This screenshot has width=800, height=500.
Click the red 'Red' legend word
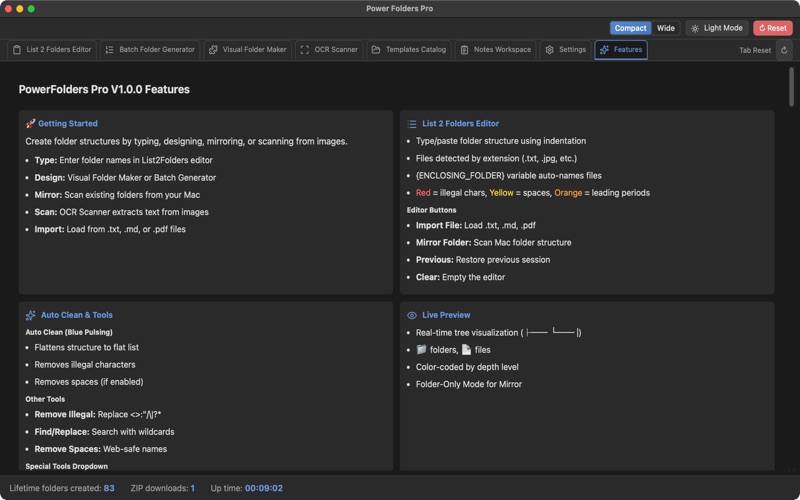coord(423,193)
